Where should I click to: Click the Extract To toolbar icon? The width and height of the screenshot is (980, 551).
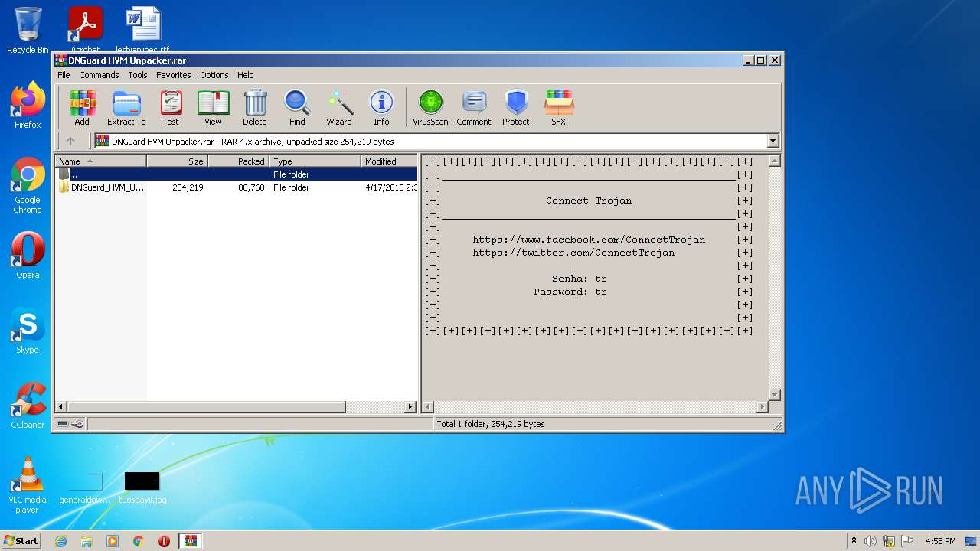click(x=126, y=107)
